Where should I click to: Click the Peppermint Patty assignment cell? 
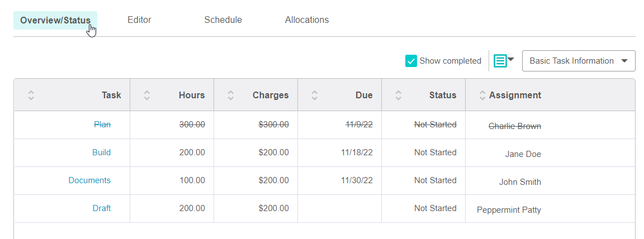[x=509, y=210]
